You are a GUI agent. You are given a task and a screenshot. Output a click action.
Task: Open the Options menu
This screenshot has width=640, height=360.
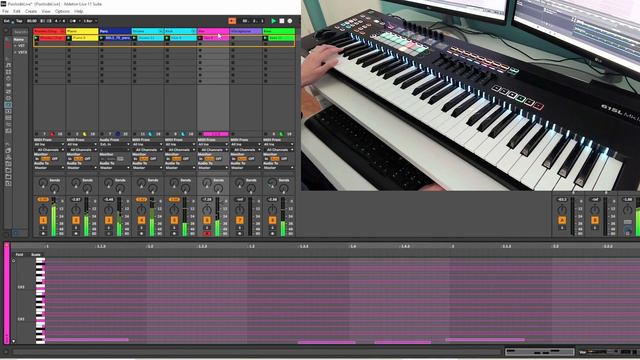pos(62,11)
